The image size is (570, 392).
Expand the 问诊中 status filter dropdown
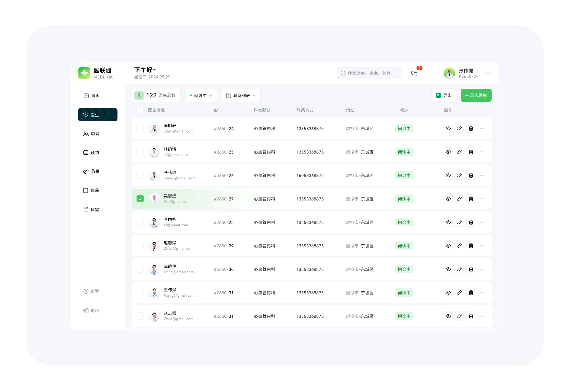(201, 95)
